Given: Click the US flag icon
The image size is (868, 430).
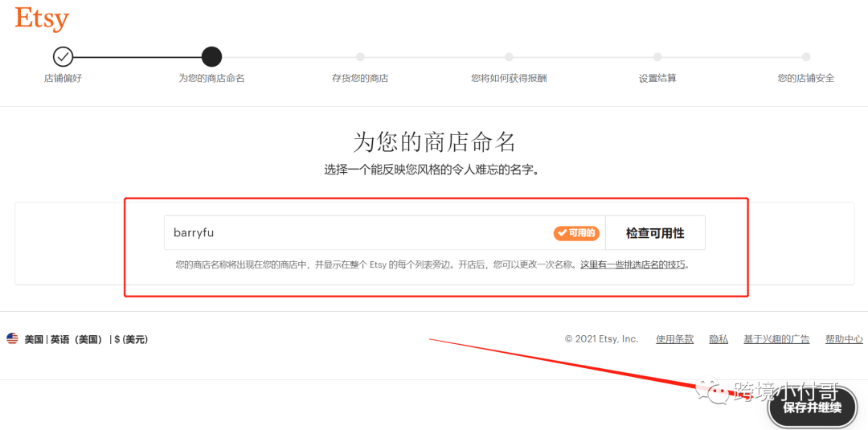Looking at the screenshot, I should (12, 338).
